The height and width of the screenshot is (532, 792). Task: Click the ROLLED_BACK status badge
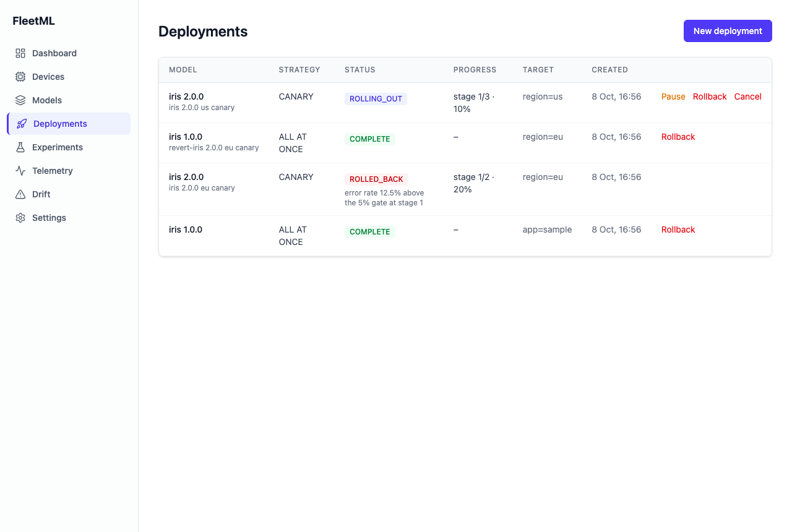376,179
